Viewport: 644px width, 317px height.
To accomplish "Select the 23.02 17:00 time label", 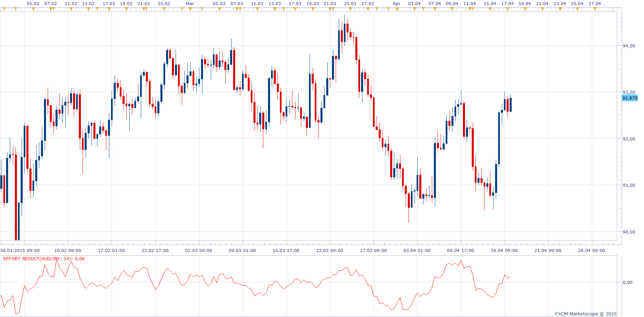I will pos(155,251).
